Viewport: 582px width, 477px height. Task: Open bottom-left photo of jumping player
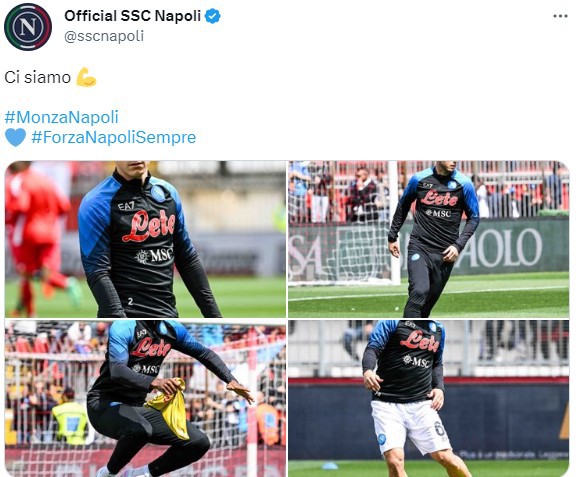coord(146,398)
